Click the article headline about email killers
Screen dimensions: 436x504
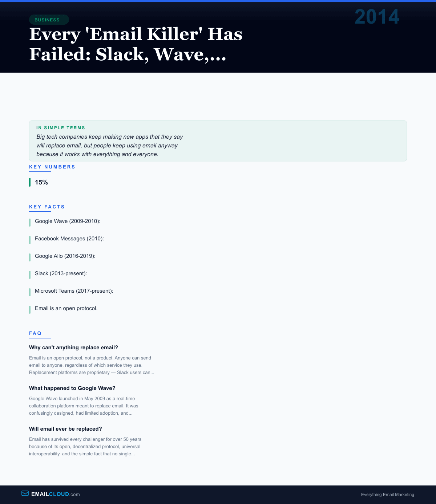pyautogui.click(x=136, y=44)
